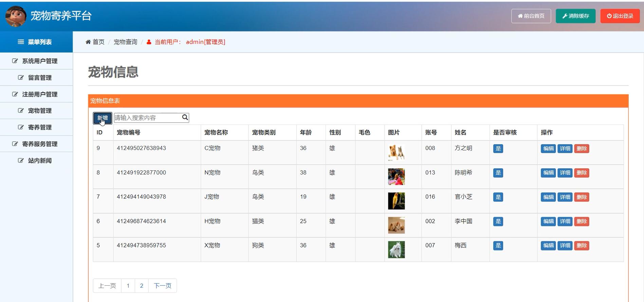Open 站内新闻 menu
The width and height of the screenshot is (644, 302).
[x=36, y=161]
